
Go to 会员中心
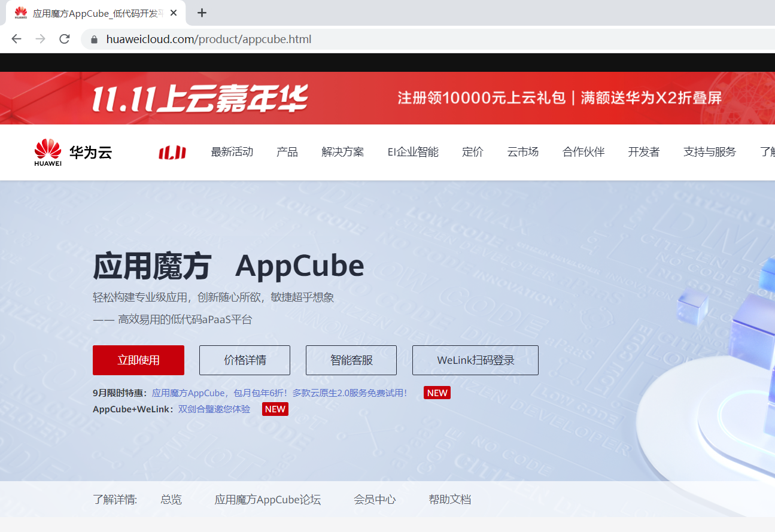pos(375,500)
